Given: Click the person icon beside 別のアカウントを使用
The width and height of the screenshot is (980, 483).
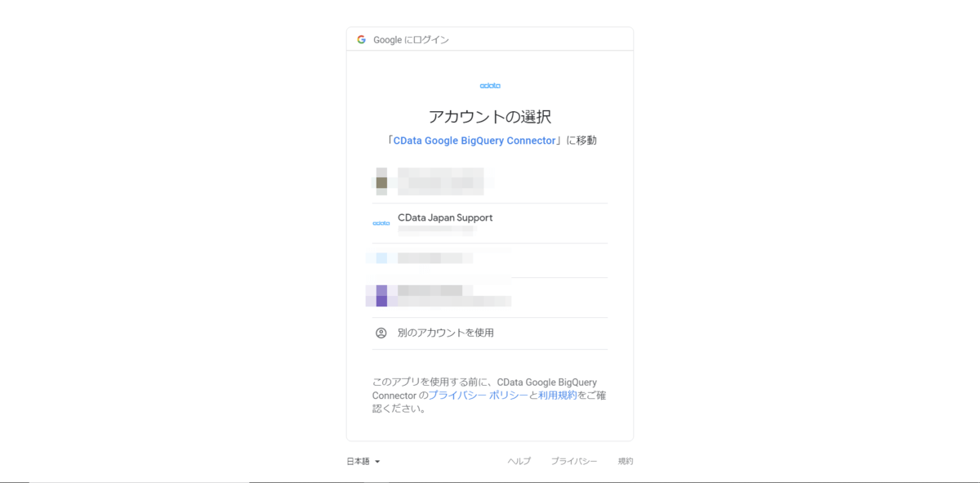Looking at the screenshot, I should click(381, 333).
